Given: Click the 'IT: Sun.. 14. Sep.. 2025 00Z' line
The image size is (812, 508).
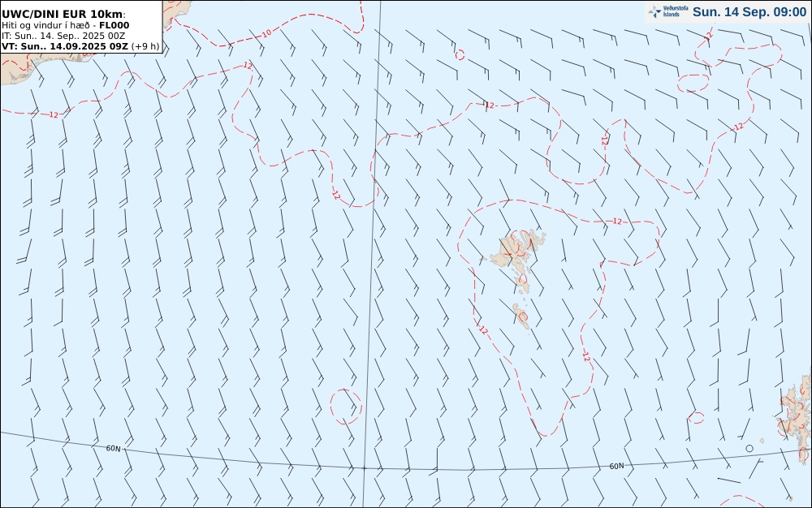Looking at the screenshot, I should [x=63, y=36].
